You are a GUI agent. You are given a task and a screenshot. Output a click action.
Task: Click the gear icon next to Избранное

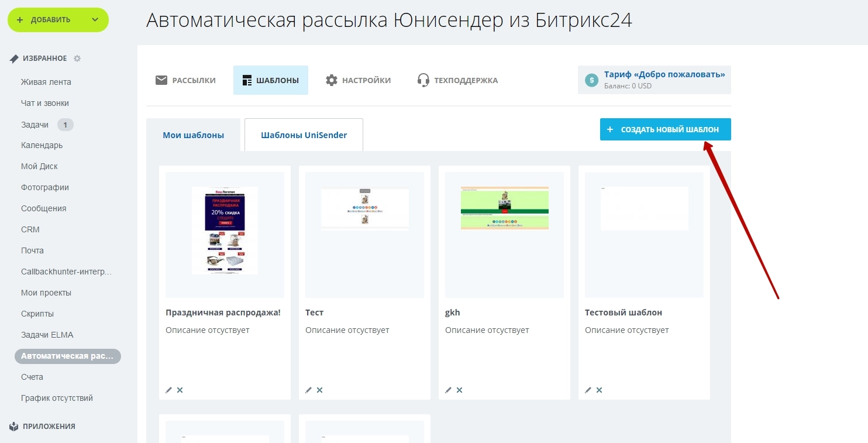click(77, 59)
